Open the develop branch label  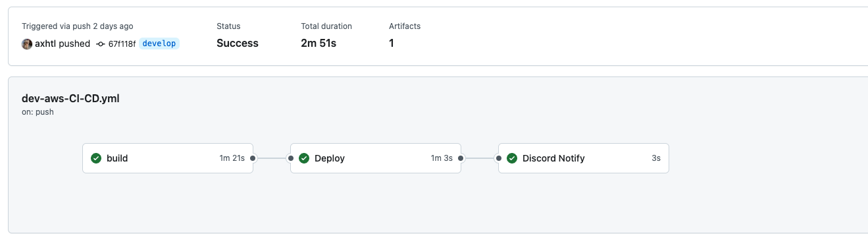tap(159, 44)
